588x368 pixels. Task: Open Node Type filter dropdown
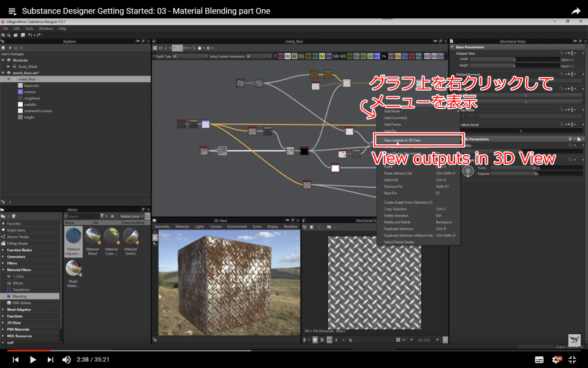click(190, 56)
